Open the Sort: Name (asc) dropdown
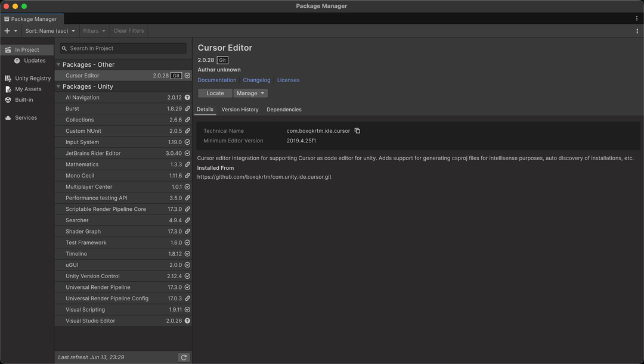Viewport: 644px width, 364px height. (50, 31)
